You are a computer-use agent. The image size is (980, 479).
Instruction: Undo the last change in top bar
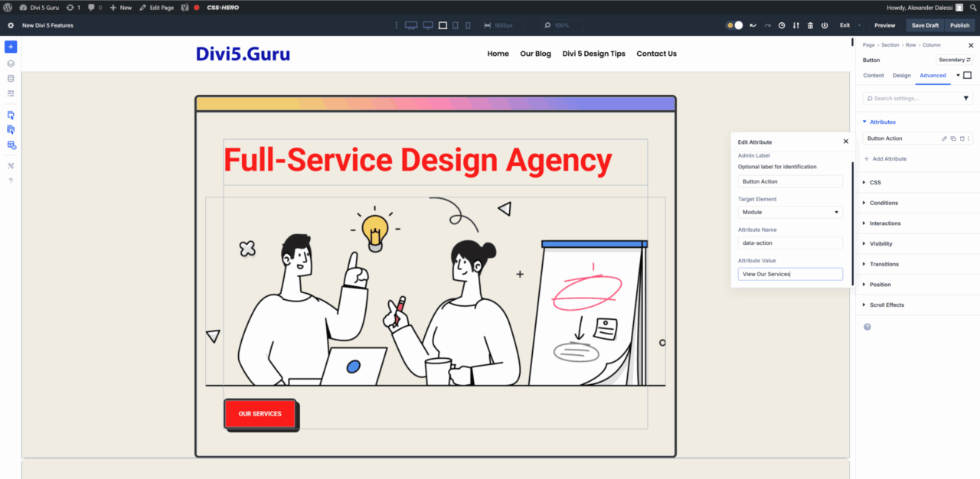[753, 25]
